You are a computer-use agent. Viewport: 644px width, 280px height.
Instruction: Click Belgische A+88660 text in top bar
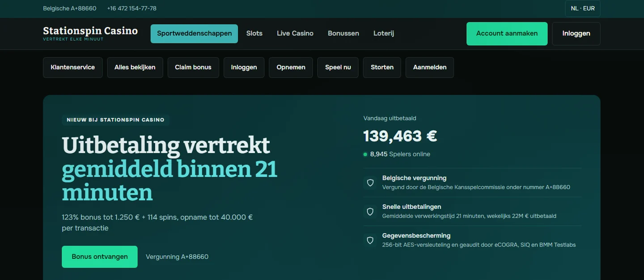70,8
